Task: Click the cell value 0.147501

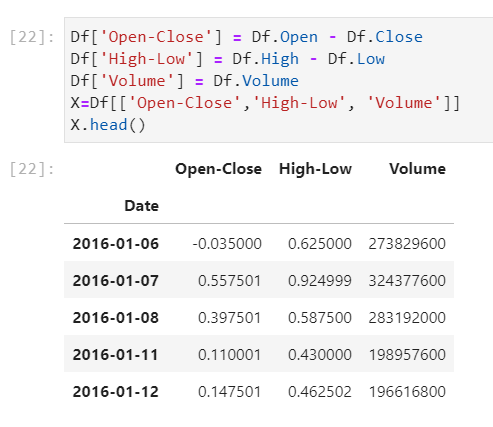Action: 230,392
